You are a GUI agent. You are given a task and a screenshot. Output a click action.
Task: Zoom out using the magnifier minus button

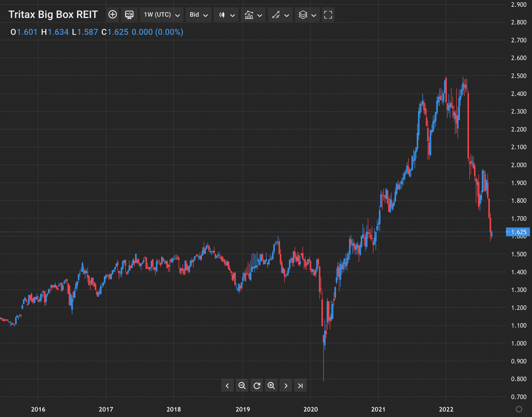point(242,386)
